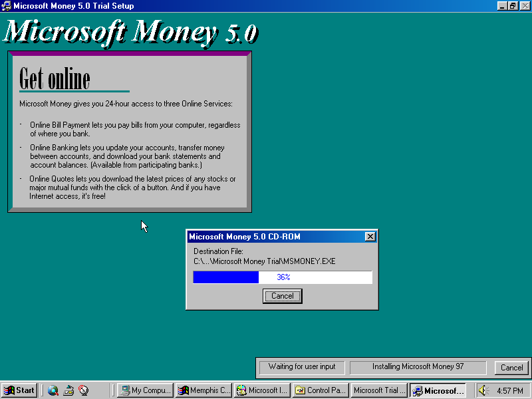Viewport: 532px width, 399px height.
Task: Minimize the Microsoft Money Trial Setup window
Action: pyautogui.click(x=502, y=6)
